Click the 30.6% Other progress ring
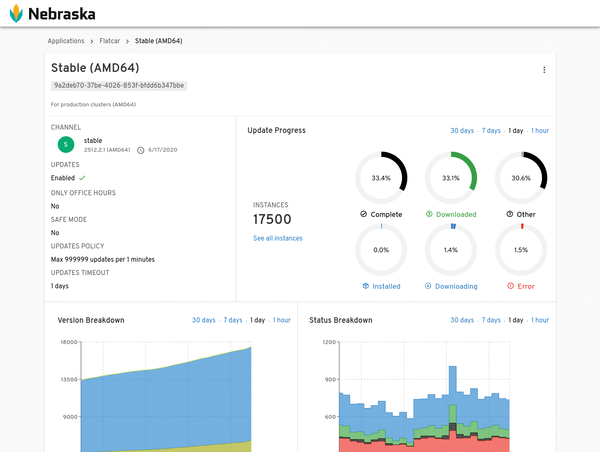Screen dimensions: 600x452 tap(521, 178)
